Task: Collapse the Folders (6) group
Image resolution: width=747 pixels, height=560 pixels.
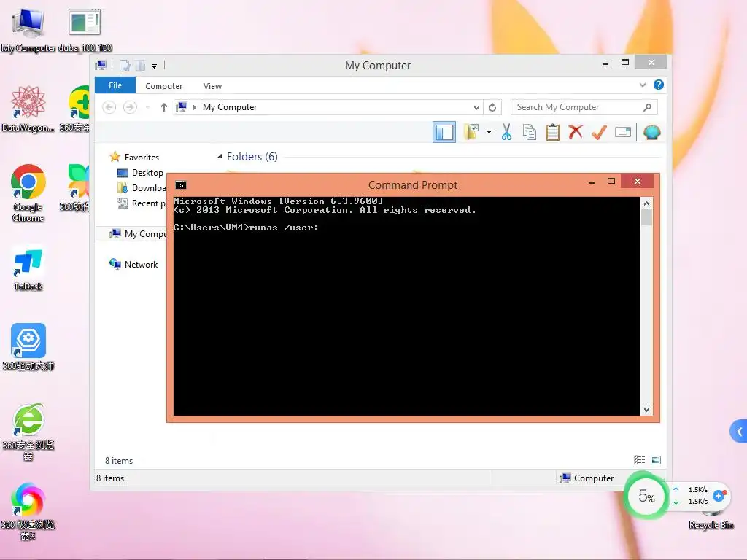Action: click(220, 156)
